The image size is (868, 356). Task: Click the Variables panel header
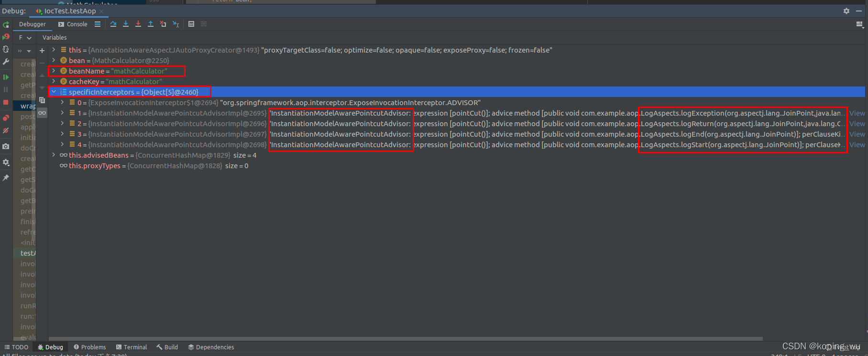(x=55, y=37)
